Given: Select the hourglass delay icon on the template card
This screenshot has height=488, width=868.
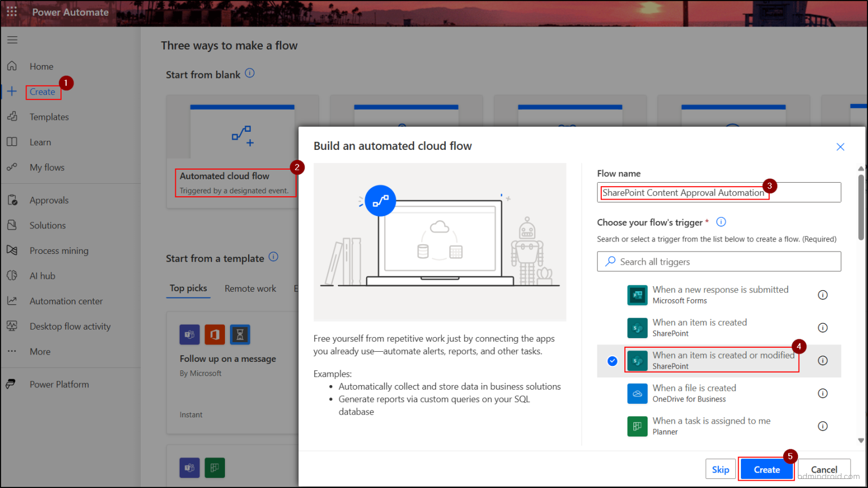Looking at the screenshot, I should (240, 334).
